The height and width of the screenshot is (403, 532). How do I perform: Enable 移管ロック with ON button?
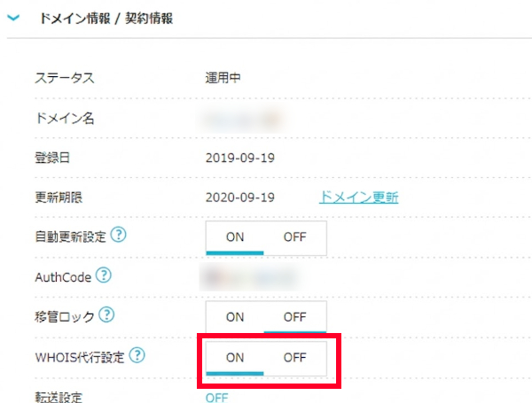[x=235, y=316]
